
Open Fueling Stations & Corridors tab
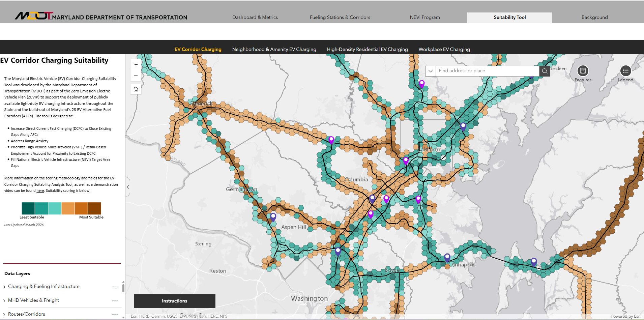click(x=340, y=17)
